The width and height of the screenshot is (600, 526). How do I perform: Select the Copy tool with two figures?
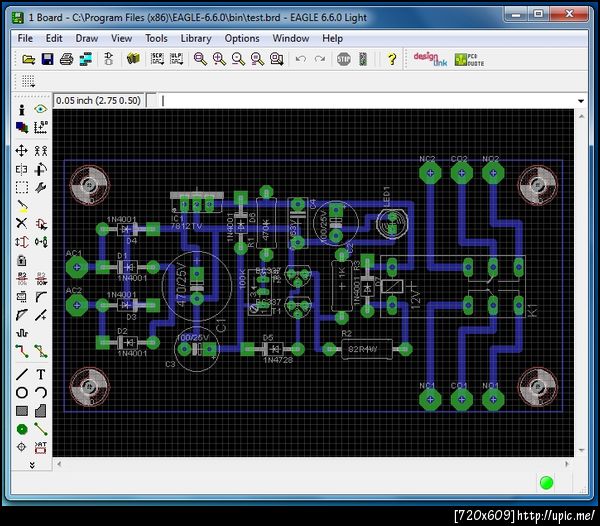coord(41,150)
